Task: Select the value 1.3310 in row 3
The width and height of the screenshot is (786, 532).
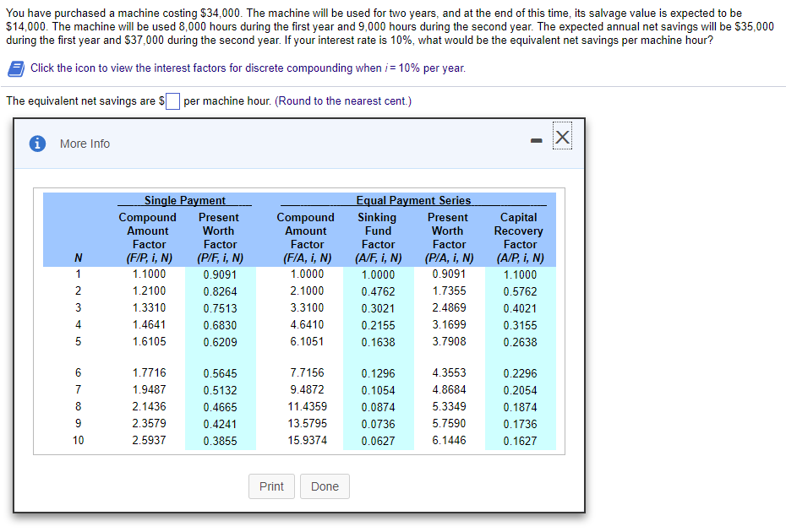Action: 149,307
